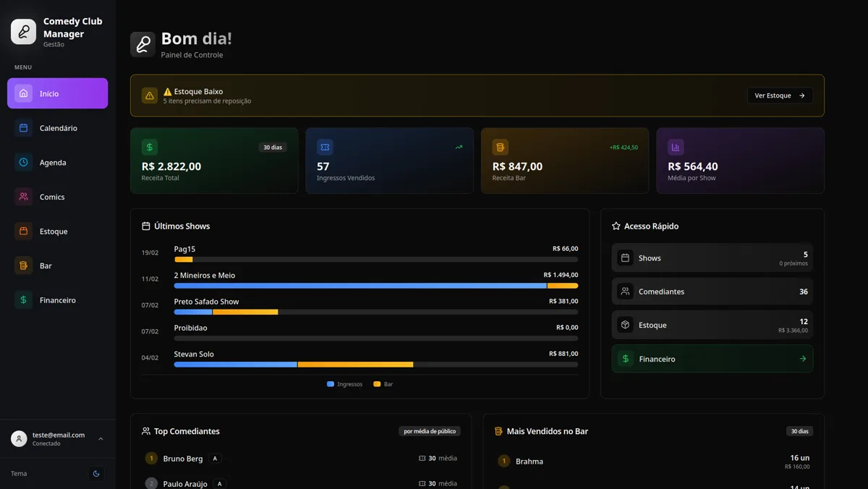This screenshot has width=868, height=489.
Task: Click the beer mug icon beside Mais Vendidos no Bar
Action: point(498,431)
